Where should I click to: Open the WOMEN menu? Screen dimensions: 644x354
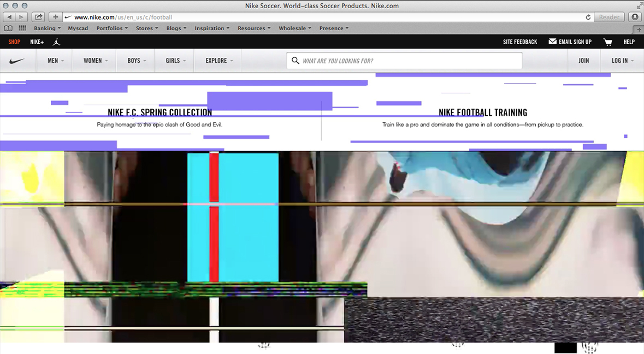[95, 61]
